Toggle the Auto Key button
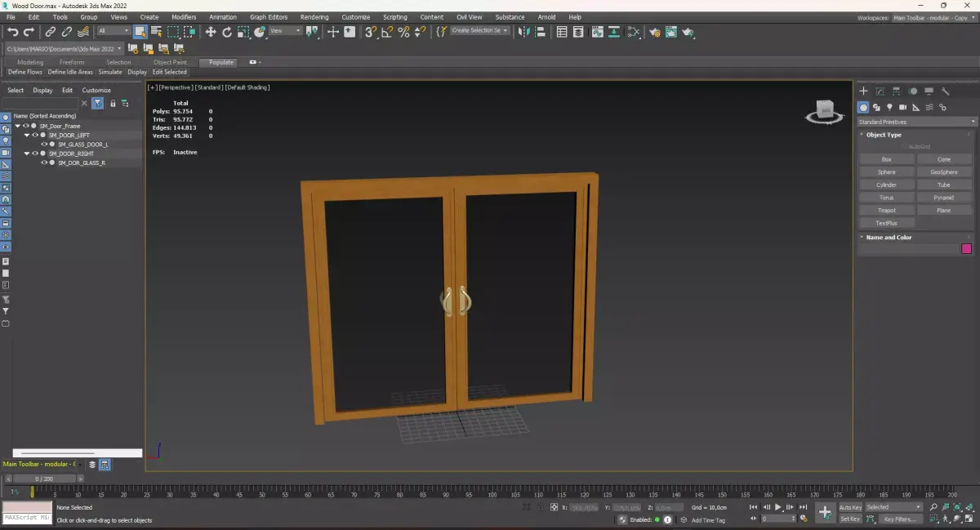The image size is (980, 530). 850,507
